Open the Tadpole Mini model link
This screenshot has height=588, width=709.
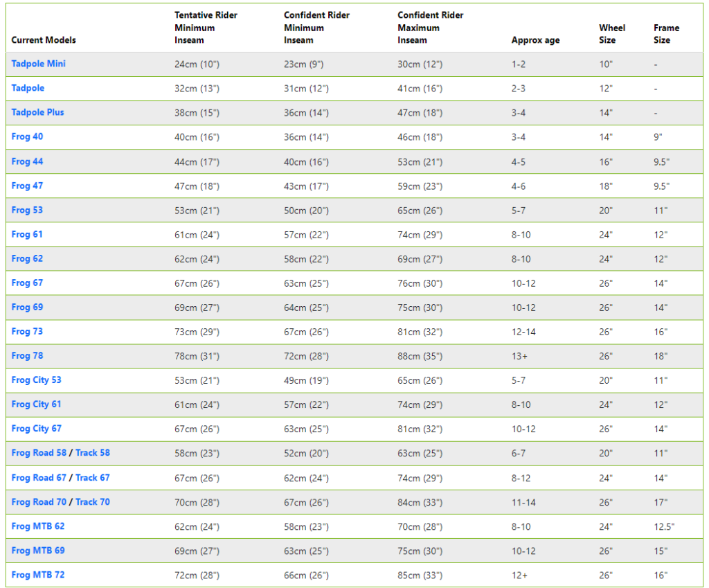click(x=39, y=64)
